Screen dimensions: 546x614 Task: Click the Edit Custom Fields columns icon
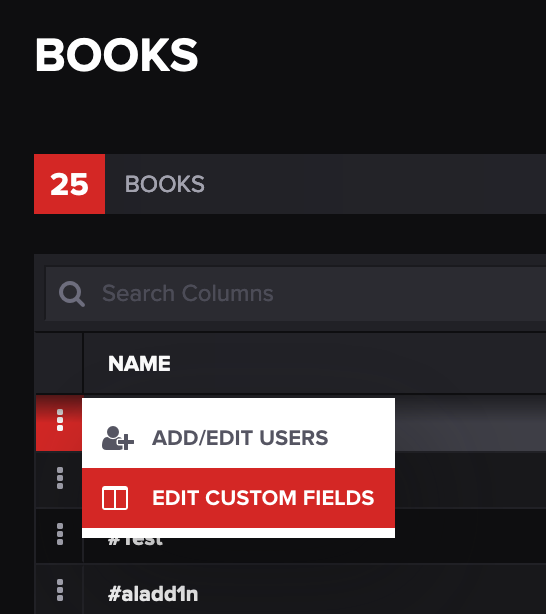point(115,498)
